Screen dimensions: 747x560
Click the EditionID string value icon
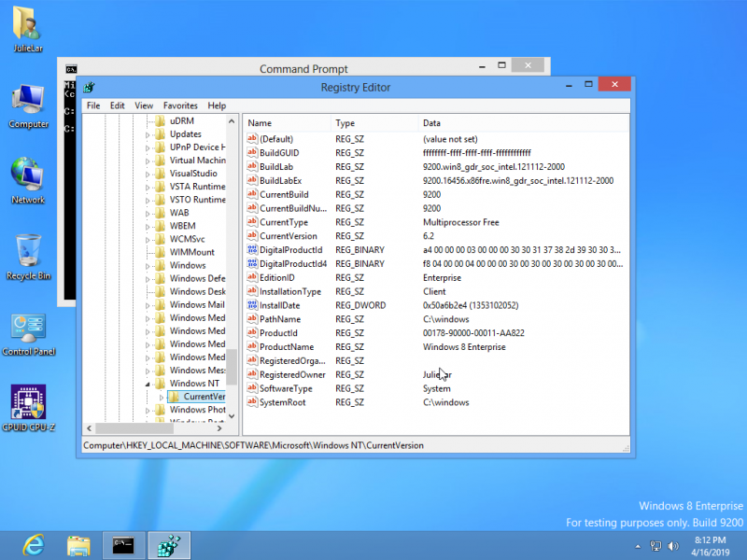[252, 277]
